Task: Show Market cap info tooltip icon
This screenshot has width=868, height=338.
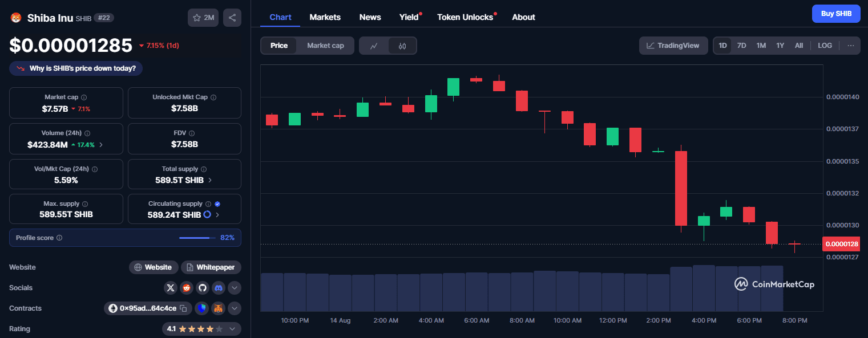Action: coord(84,97)
